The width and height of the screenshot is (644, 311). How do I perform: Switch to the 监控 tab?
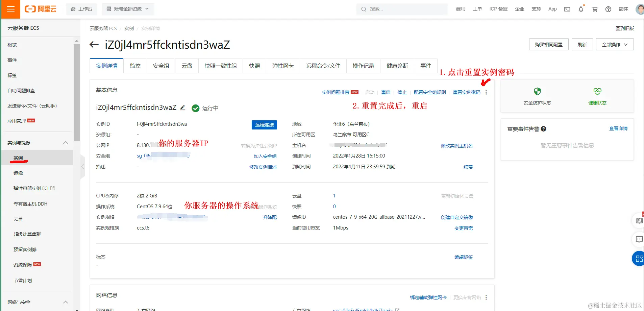pos(135,66)
